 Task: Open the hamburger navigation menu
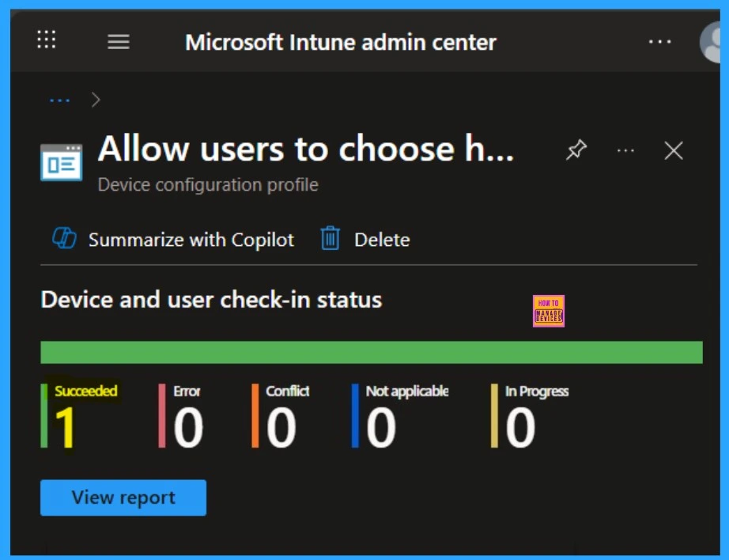click(x=119, y=42)
